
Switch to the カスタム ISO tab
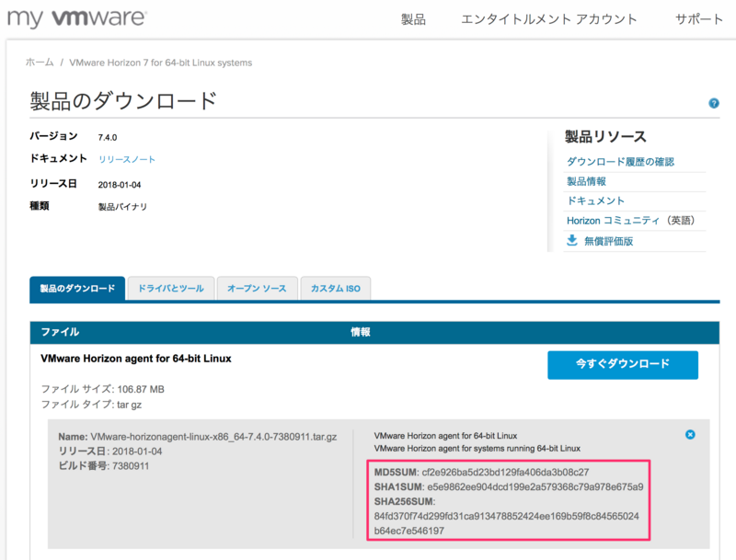coord(336,289)
